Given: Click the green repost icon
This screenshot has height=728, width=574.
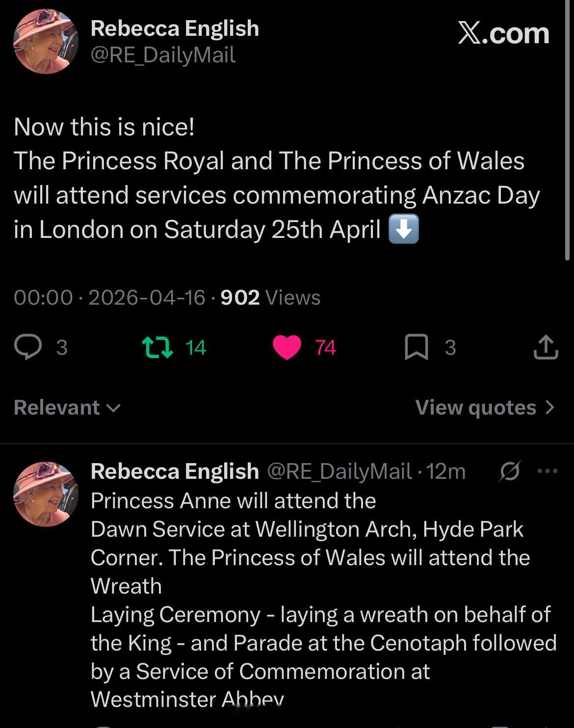Looking at the screenshot, I should pyautogui.click(x=157, y=347).
